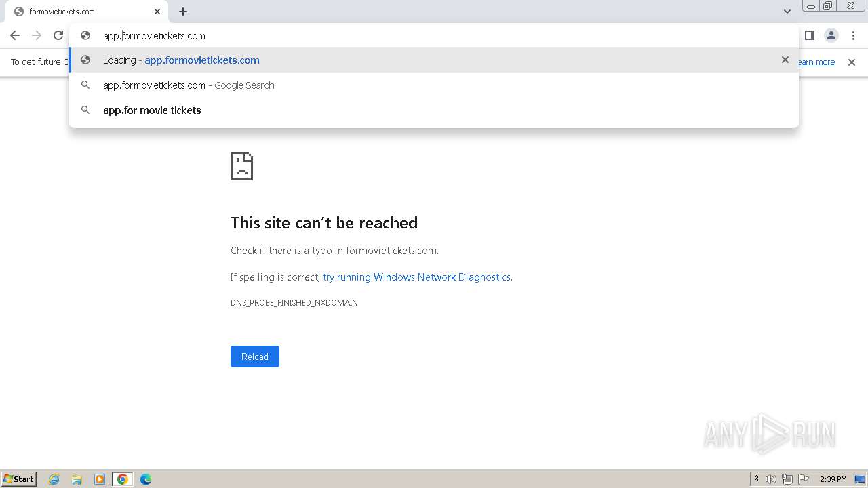Screen dimensions: 868x488
Task: Click the globe icon in the address bar
Action: tap(85, 35)
